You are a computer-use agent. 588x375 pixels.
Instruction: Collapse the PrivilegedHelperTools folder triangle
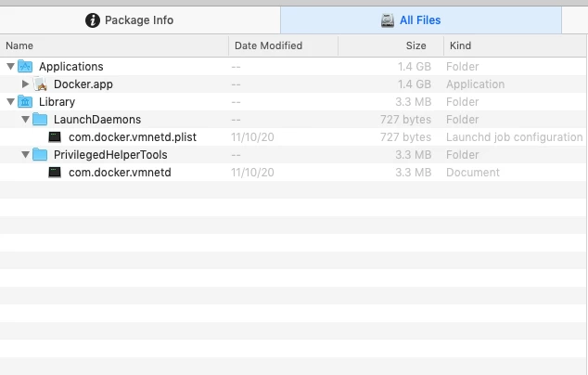[x=25, y=155]
